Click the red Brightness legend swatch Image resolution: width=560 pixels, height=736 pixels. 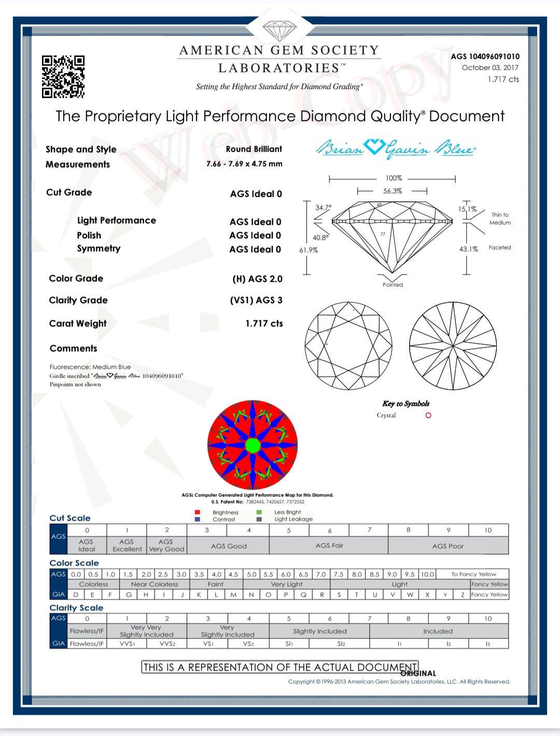197,512
